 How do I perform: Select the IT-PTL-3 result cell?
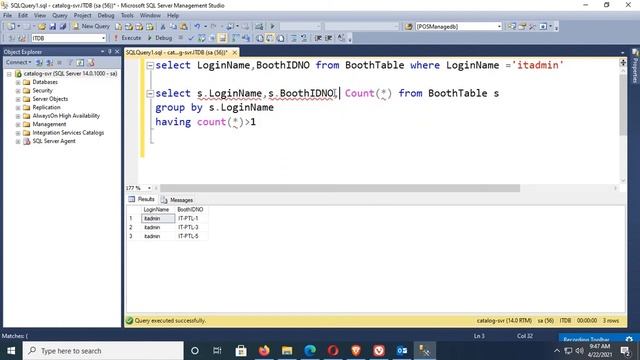click(x=191, y=227)
